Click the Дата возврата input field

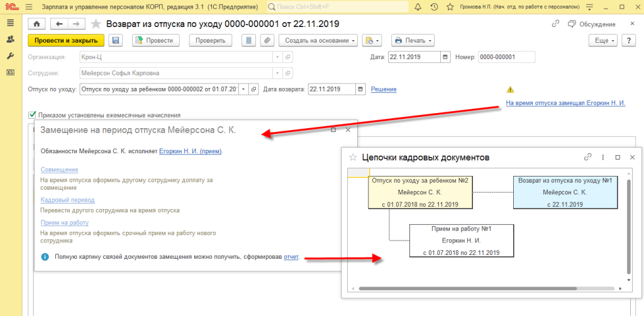pos(332,89)
